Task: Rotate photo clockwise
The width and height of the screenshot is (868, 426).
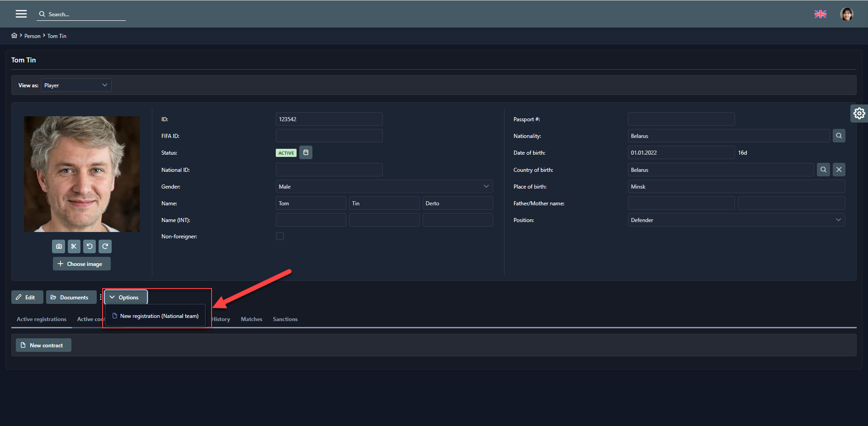Action: [x=105, y=246]
